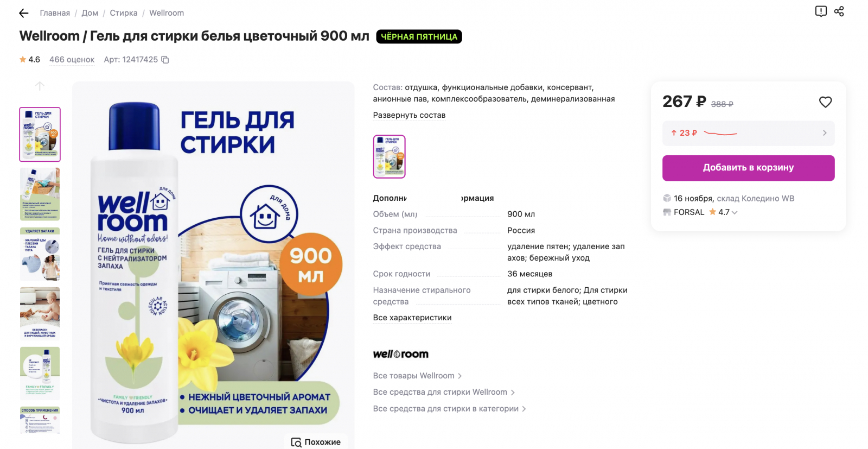868x449 pixels.
Task: Copy the article number with the copy icon
Action: (165, 60)
